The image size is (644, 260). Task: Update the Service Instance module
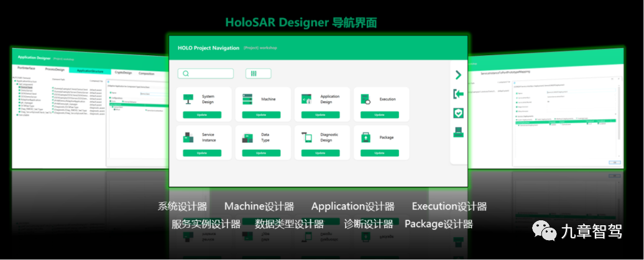pyautogui.click(x=201, y=153)
